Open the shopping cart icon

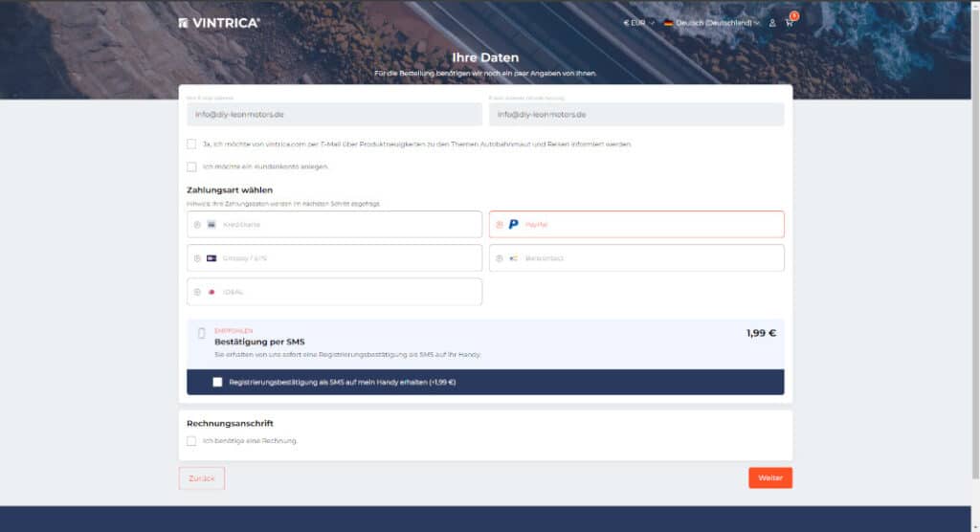pyautogui.click(x=789, y=23)
